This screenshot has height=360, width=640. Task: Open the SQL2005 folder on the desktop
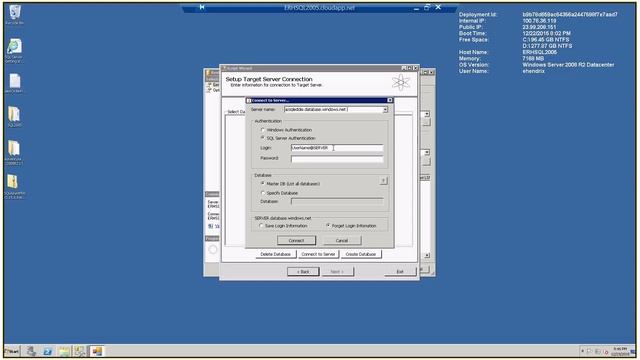pyautogui.click(x=14, y=117)
